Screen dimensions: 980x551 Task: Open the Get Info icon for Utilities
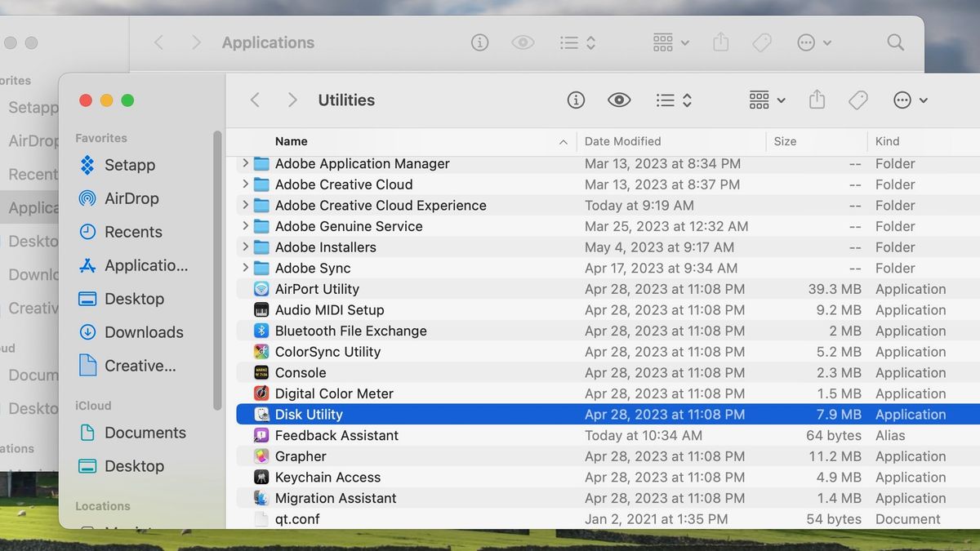pyautogui.click(x=576, y=100)
